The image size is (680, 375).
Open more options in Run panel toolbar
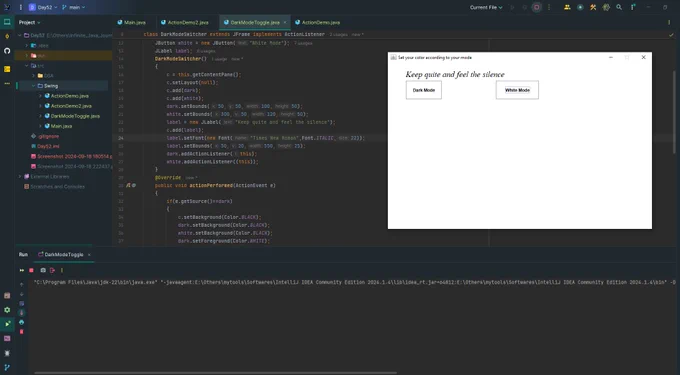point(62,270)
